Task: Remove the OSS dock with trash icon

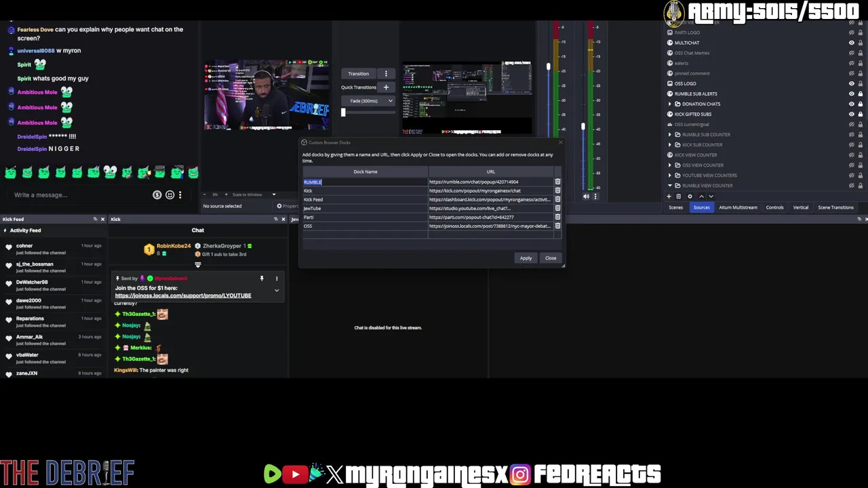Action: point(557,226)
